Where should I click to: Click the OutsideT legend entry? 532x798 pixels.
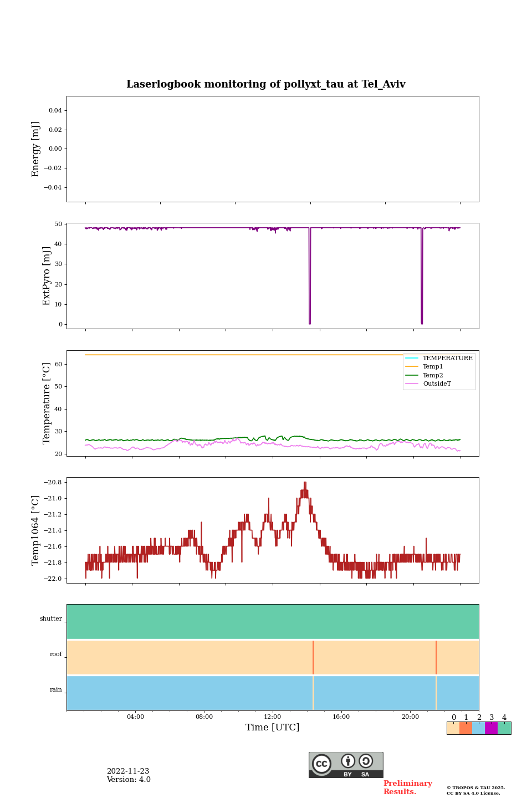tap(428, 383)
